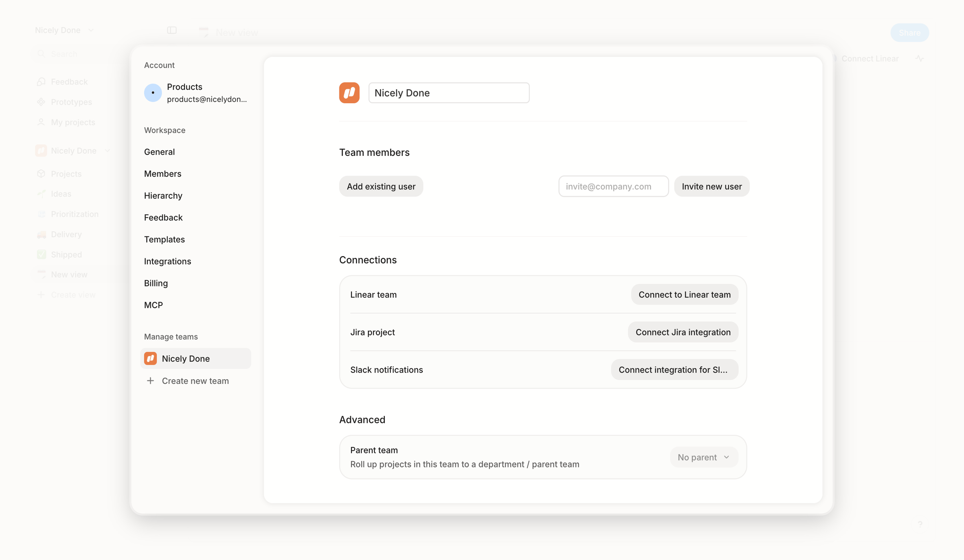Click the New view icon in background sidebar
The image size is (964, 560).
click(41, 275)
